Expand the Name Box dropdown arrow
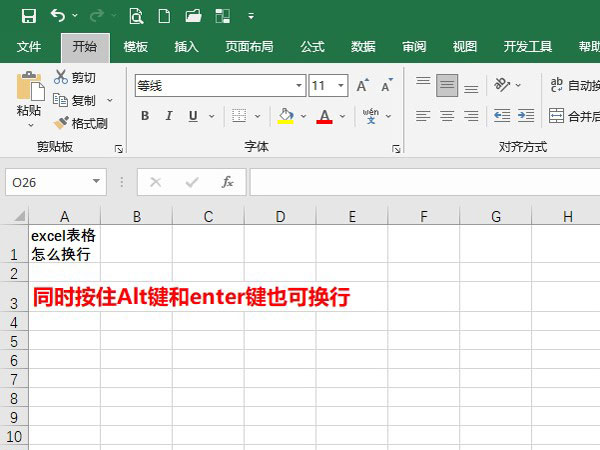 click(96, 182)
